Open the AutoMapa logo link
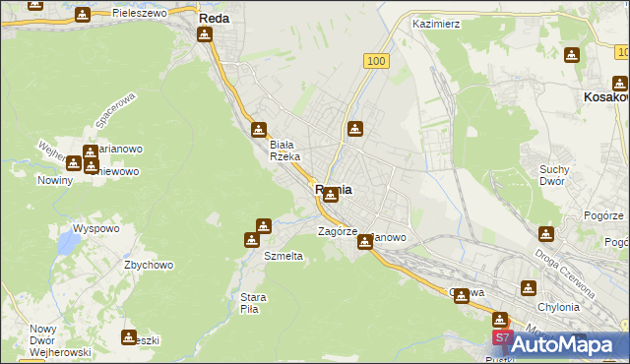The image size is (630, 364). pos(562,345)
